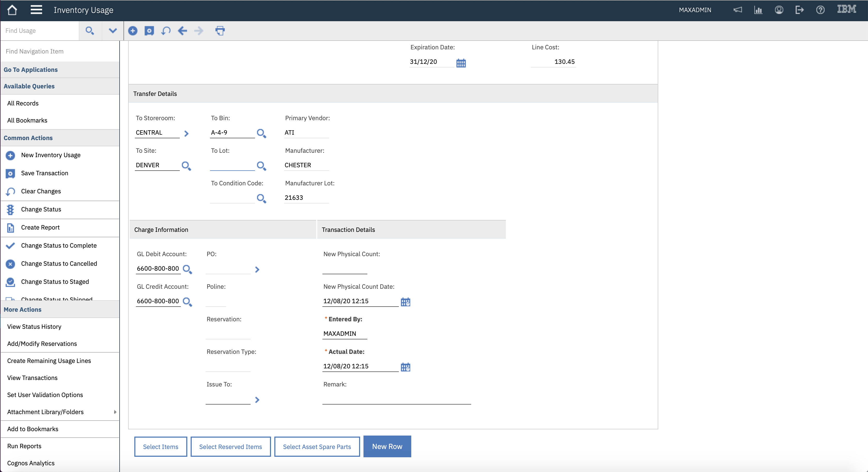Open the GL Debit Account lookup magnifier
The image size is (868, 472).
[188, 269]
